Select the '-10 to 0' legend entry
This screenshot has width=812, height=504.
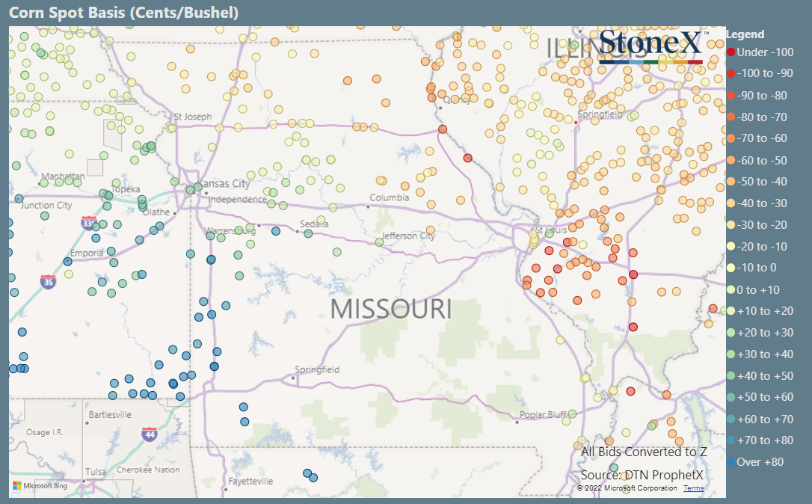pyautogui.click(x=752, y=268)
